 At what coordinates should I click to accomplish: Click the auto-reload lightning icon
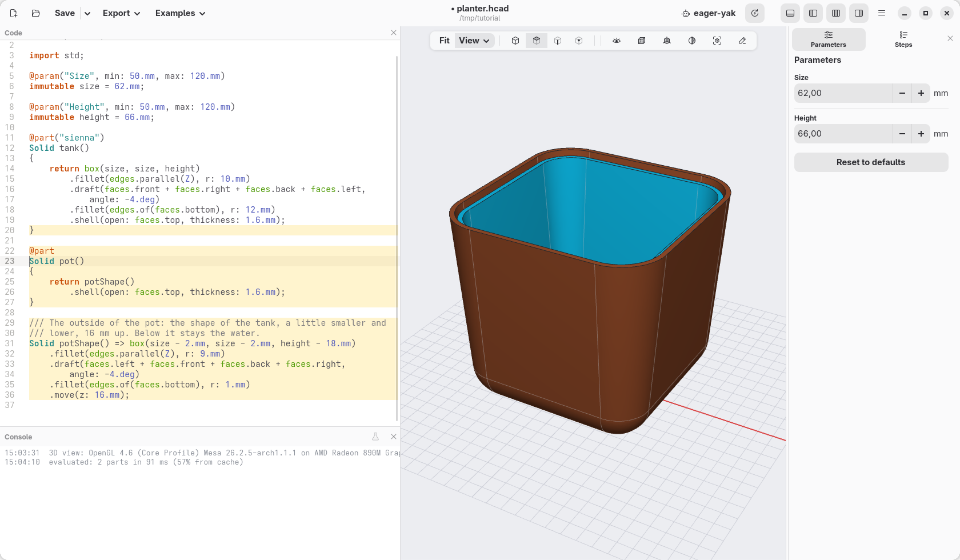pos(755,13)
